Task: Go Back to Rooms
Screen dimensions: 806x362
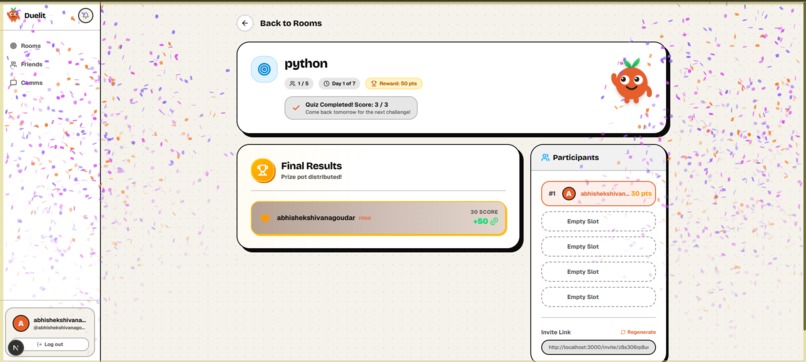Action: pos(291,23)
